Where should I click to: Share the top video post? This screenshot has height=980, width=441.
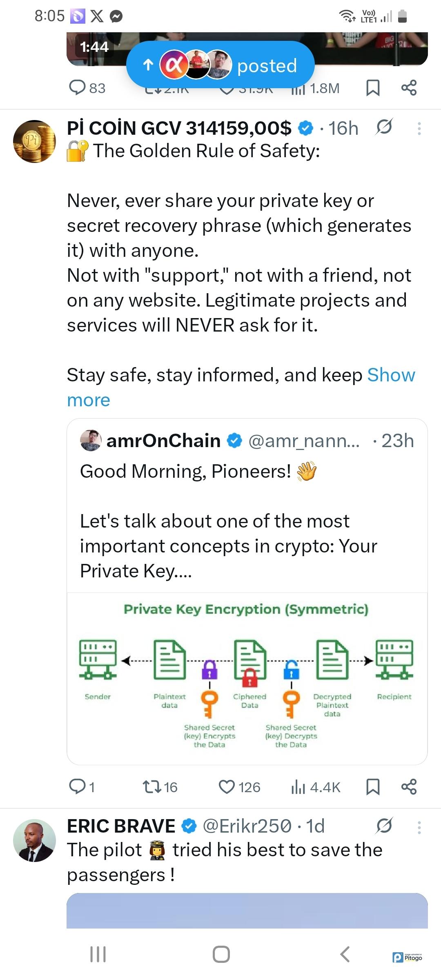click(x=409, y=88)
